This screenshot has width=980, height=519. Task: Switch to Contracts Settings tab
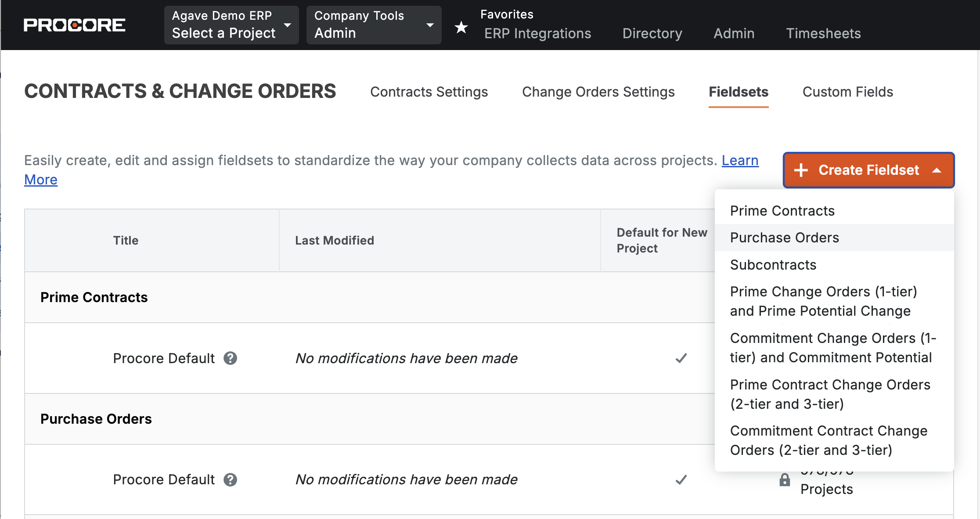429,92
